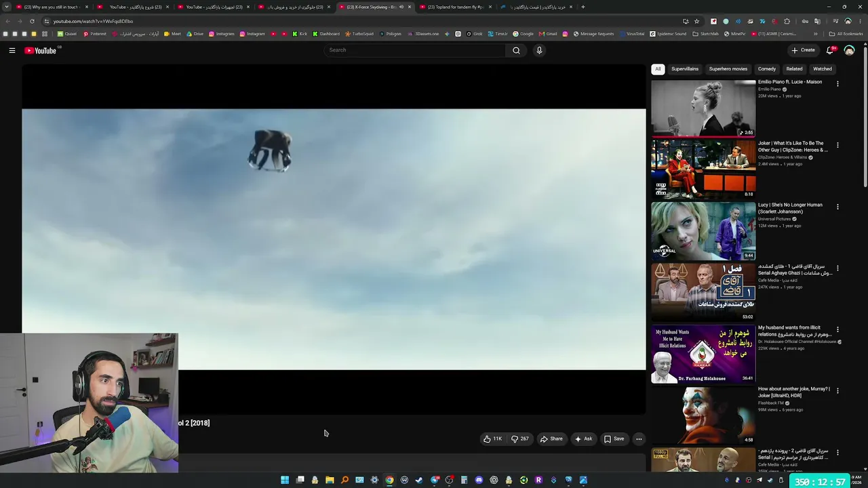Open options for Joker ClipZone video
The width and height of the screenshot is (868, 488).
(x=837, y=145)
